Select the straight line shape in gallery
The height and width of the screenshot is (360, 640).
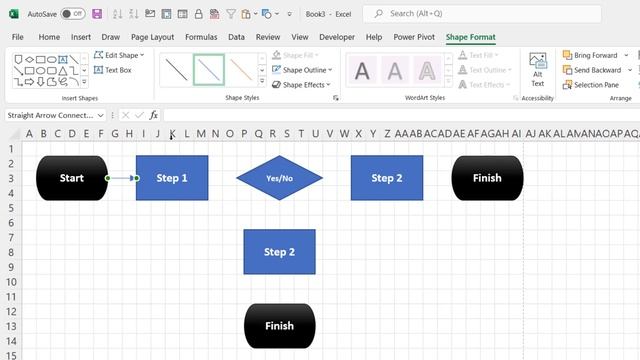coord(73,60)
